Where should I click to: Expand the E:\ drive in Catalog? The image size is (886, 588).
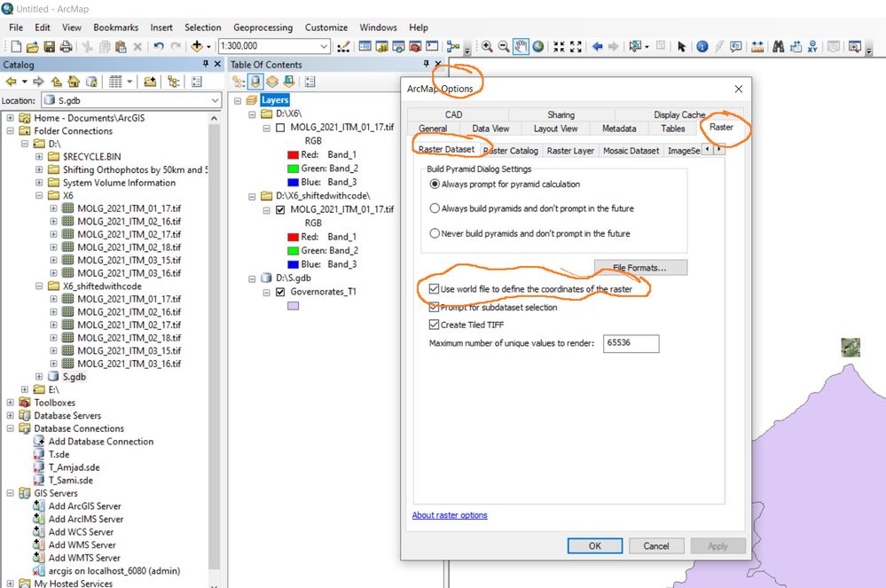point(24,389)
